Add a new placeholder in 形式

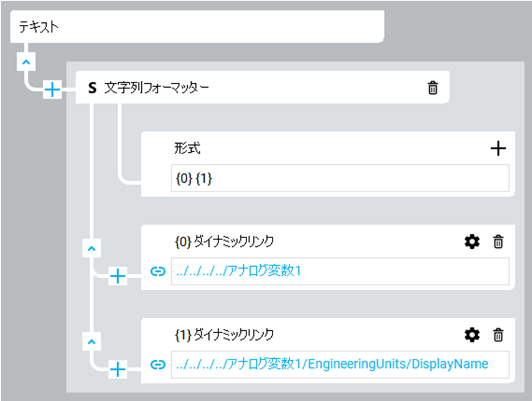498,149
